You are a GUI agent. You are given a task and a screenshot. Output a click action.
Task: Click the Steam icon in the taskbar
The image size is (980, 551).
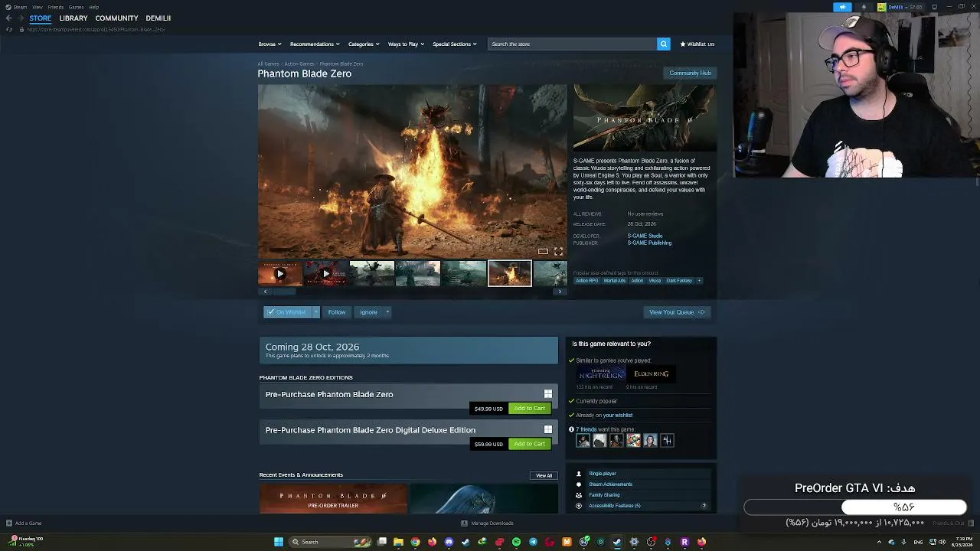coord(617,542)
